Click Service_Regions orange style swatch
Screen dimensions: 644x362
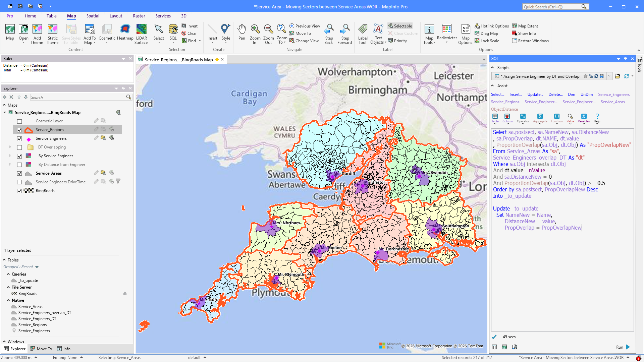tap(29, 130)
